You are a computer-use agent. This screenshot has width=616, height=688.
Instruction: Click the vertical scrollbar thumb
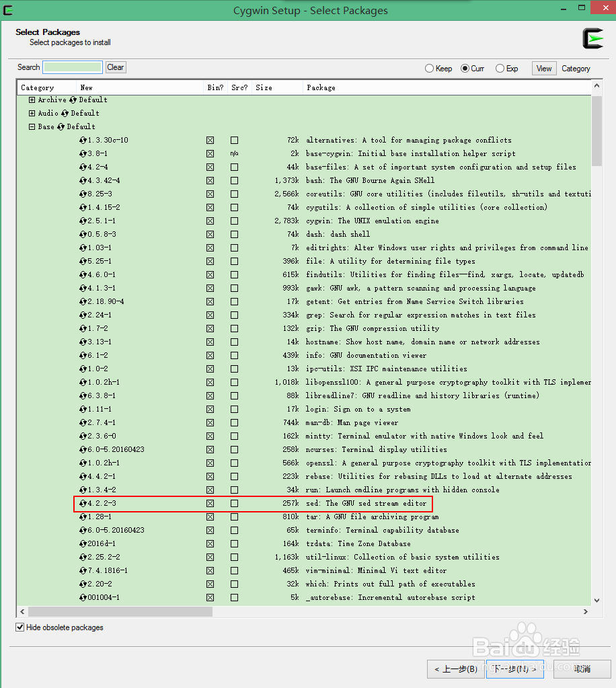596,130
